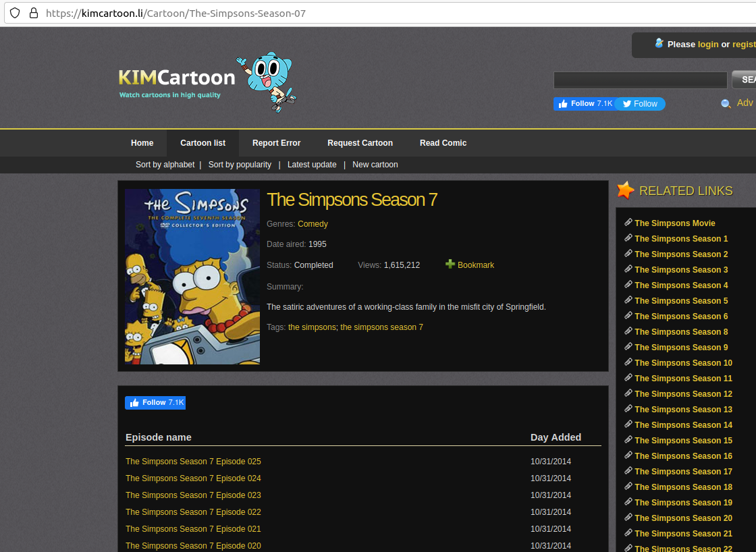Open the Read Comic menu item
Viewport: 756px width, 552px height.
(443, 143)
